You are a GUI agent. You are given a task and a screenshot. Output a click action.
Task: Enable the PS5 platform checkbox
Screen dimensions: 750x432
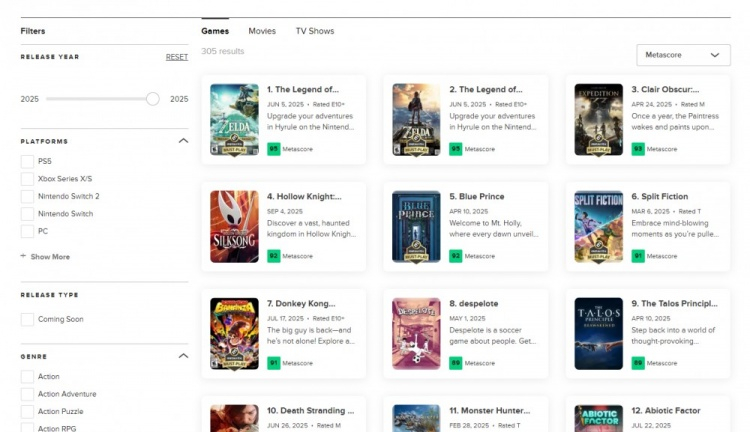pos(27,161)
